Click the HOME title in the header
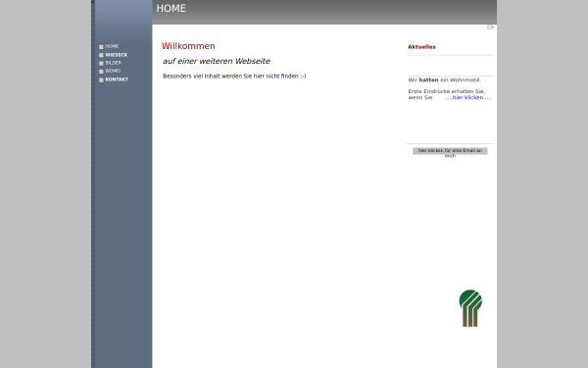The image size is (588, 368). point(171,8)
